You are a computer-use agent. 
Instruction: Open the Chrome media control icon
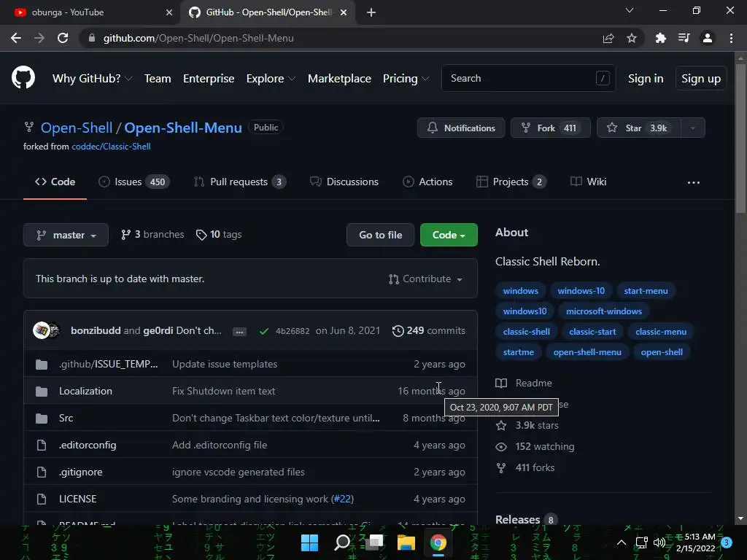684,38
